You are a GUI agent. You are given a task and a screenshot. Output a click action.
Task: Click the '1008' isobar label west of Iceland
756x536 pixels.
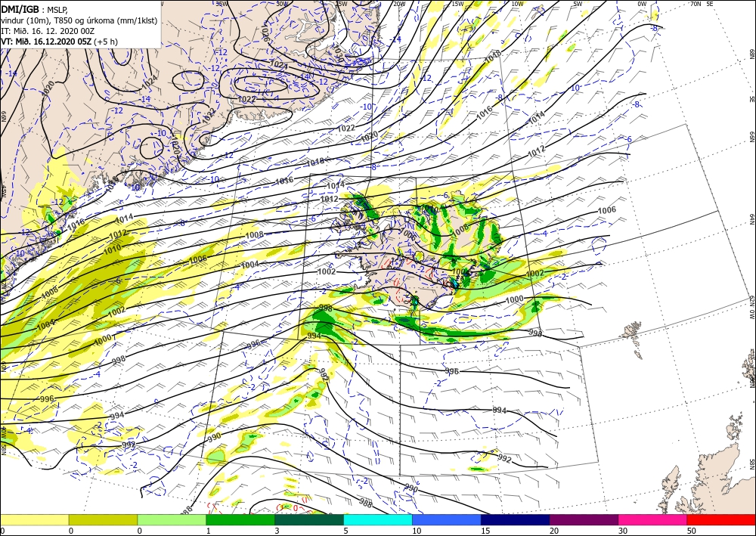pyautogui.click(x=254, y=235)
